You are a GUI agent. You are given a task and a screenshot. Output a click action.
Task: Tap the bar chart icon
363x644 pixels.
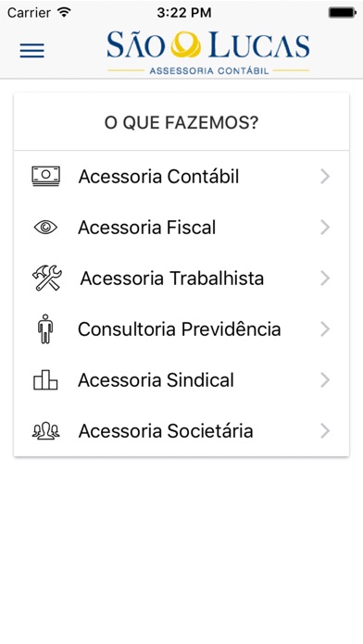[45, 380]
